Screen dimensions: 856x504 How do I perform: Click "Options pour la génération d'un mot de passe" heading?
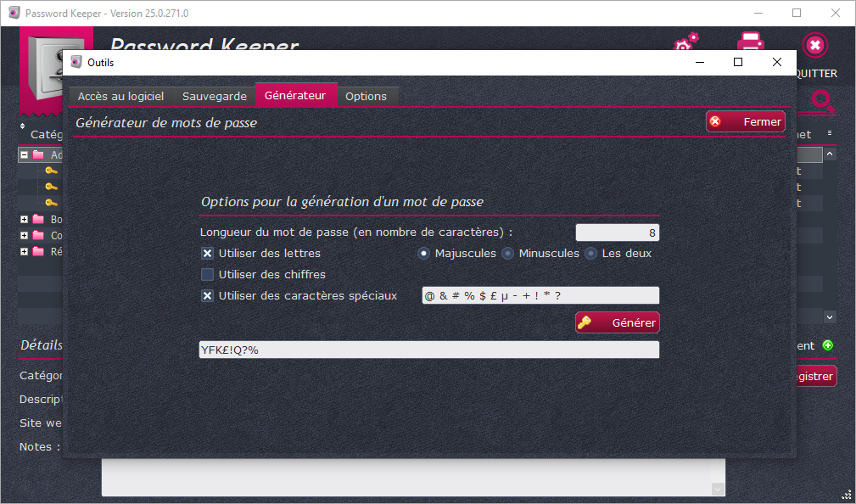(342, 202)
